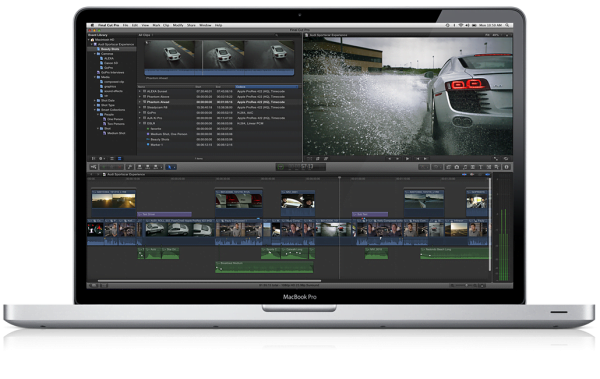Click the Wi-Fi status icon
Viewport: 600px width, 379px height.
[x=461, y=25]
